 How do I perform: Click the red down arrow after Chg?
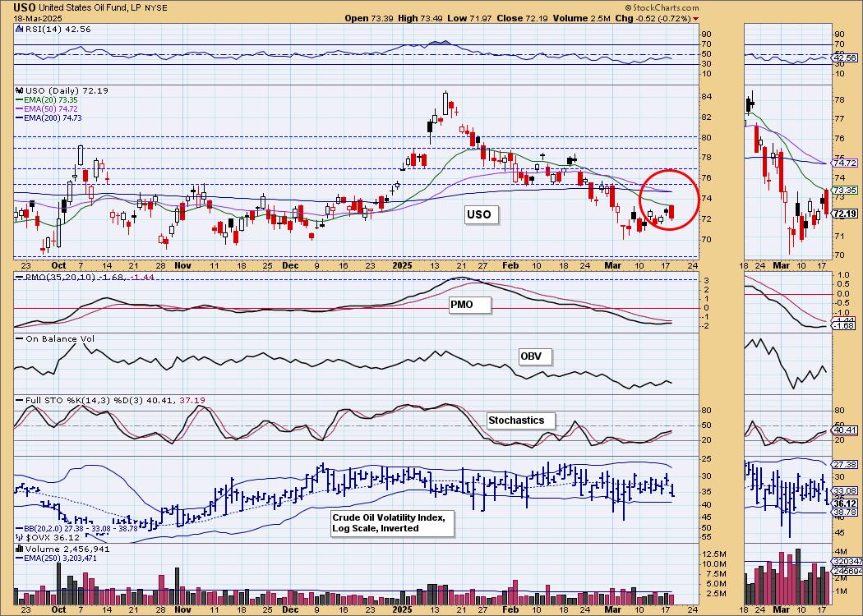(696, 18)
